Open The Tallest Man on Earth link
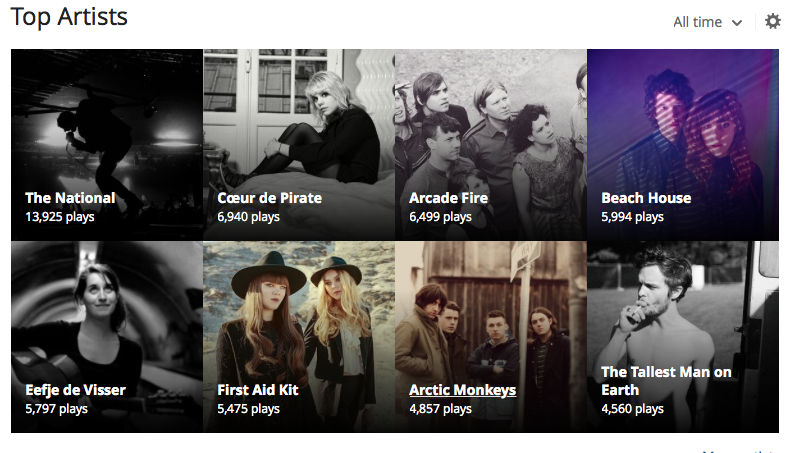794x453 pixels. tap(666, 381)
